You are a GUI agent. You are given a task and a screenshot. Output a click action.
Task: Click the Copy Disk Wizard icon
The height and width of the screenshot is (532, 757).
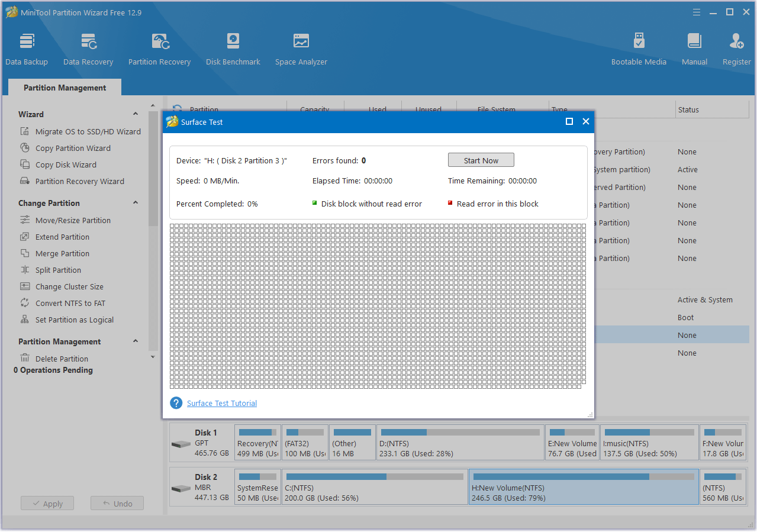25,165
